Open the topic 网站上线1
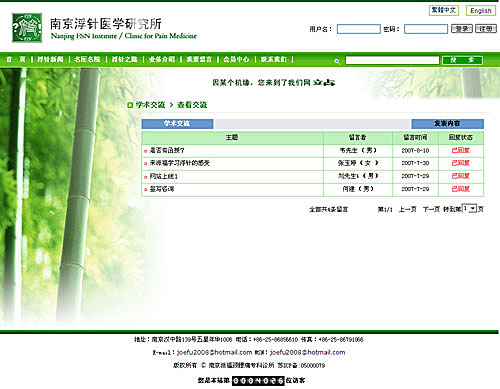Screen dimensions: 500x389 point(164,176)
